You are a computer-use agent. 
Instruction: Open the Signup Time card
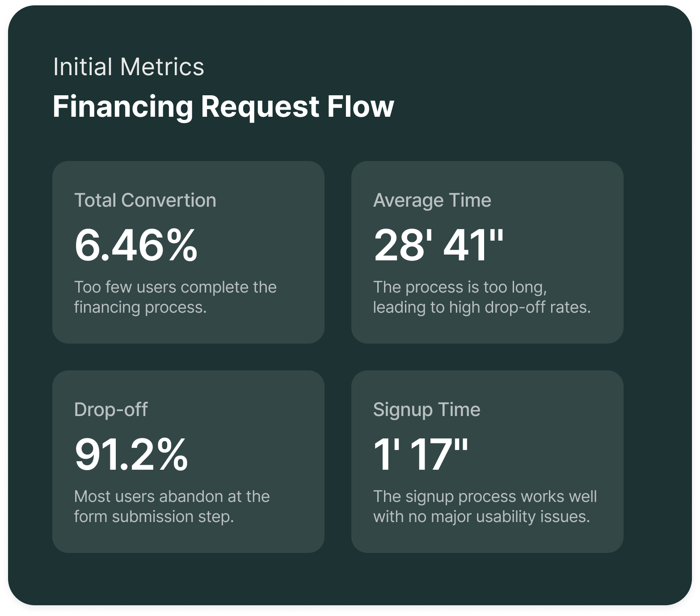point(487,462)
